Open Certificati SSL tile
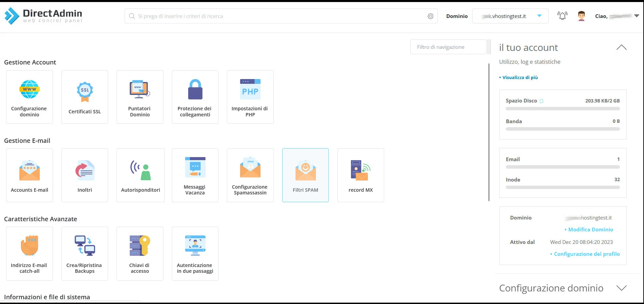 click(x=85, y=97)
